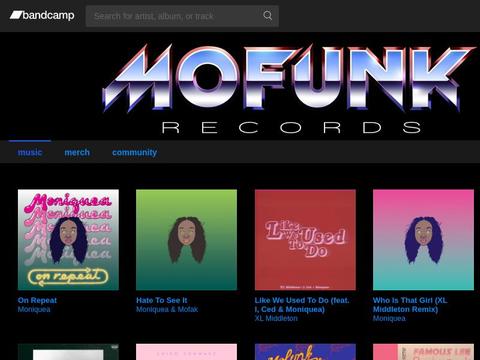Switch to the merch tab

[x=77, y=152]
